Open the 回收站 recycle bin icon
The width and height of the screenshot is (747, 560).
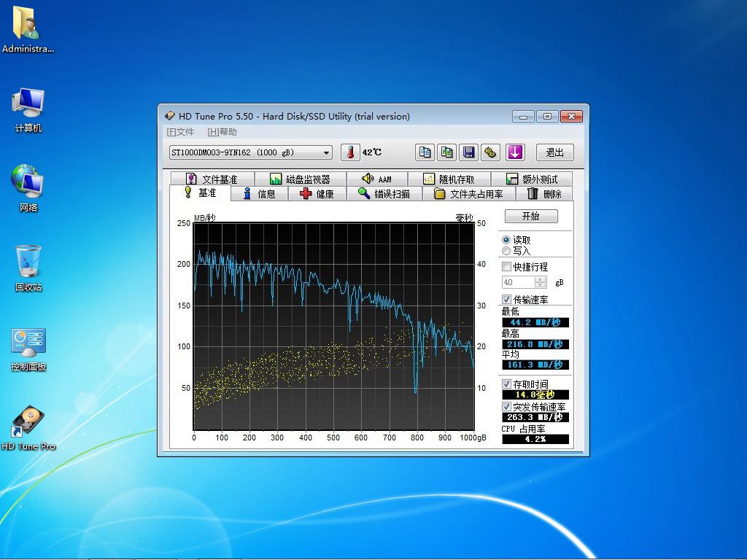(x=28, y=268)
